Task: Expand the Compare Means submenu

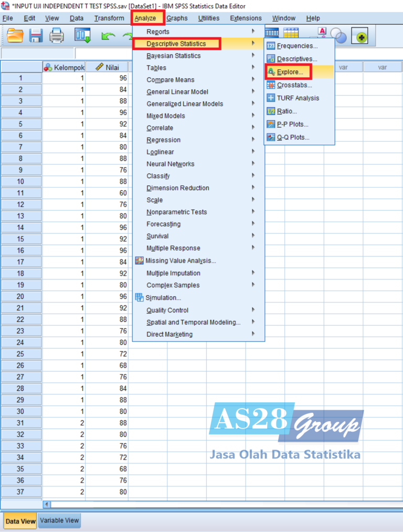Action: (x=171, y=80)
